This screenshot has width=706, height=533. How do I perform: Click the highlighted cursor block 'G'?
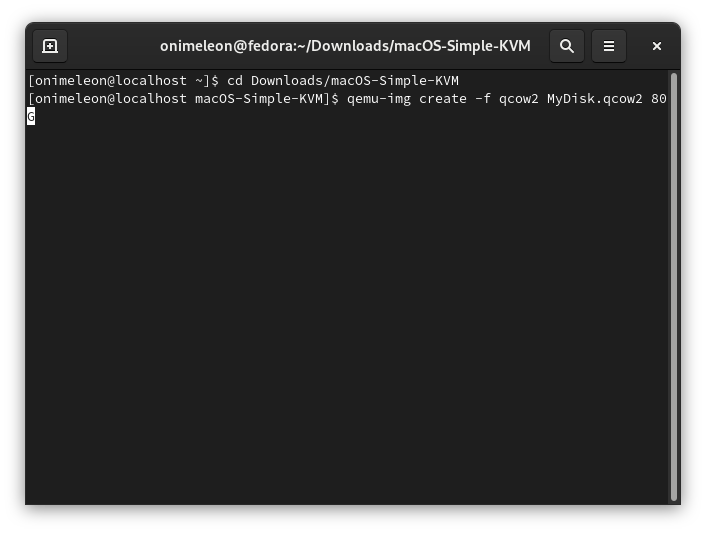[x=31, y=117]
